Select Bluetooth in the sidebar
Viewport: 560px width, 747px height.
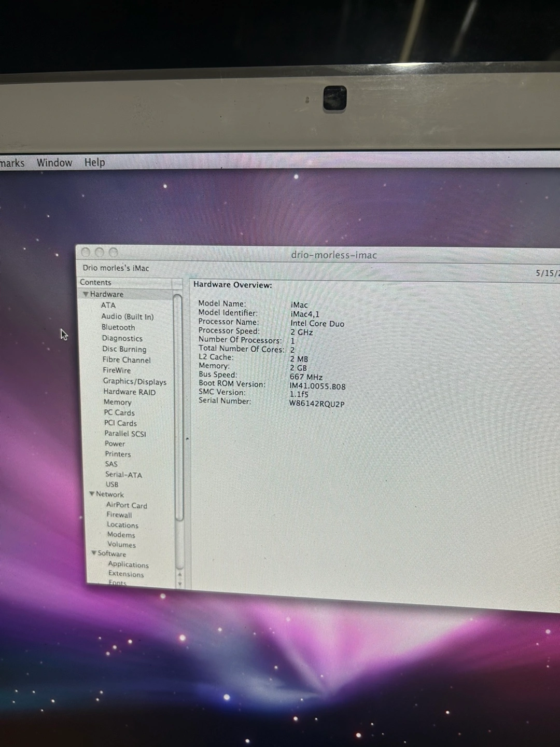[118, 327]
